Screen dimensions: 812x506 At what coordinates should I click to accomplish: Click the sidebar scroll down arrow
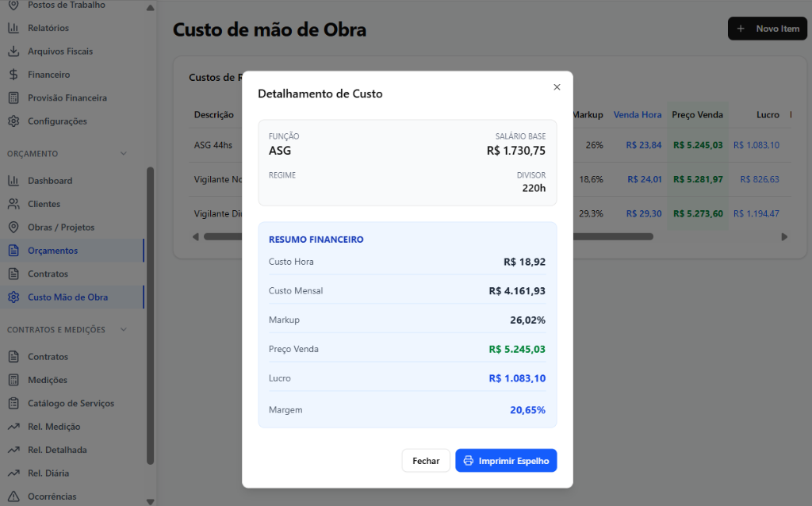[x=150, y=501]
